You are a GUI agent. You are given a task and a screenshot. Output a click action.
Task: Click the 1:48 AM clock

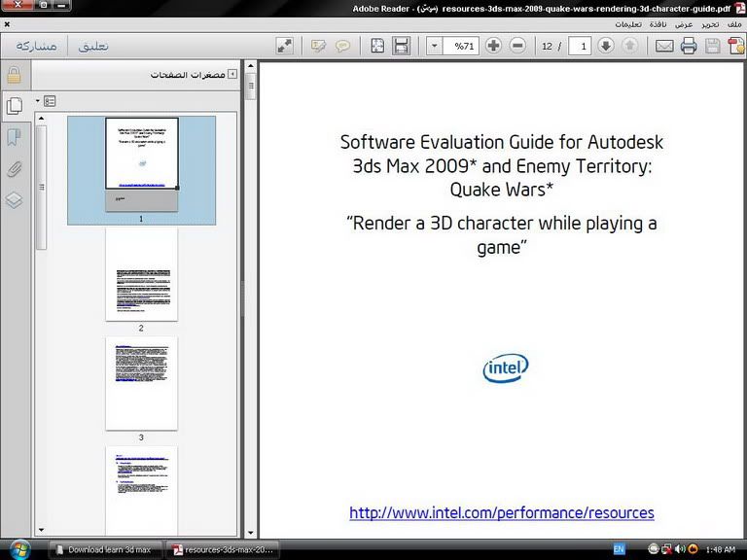(721, 549)
